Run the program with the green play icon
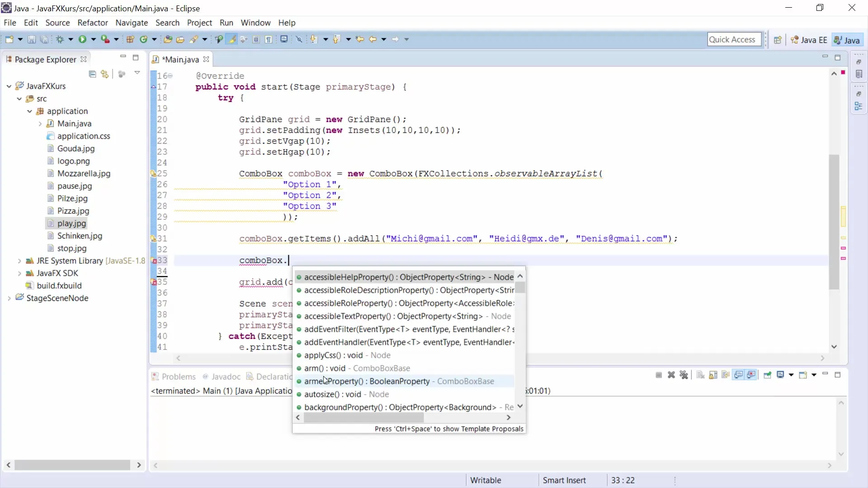The width and height of the screenshot is (868, 488). point(82,39)
